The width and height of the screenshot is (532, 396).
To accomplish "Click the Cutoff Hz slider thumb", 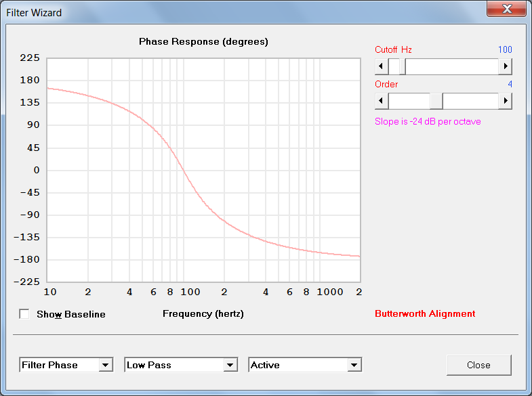I will 403,66.
